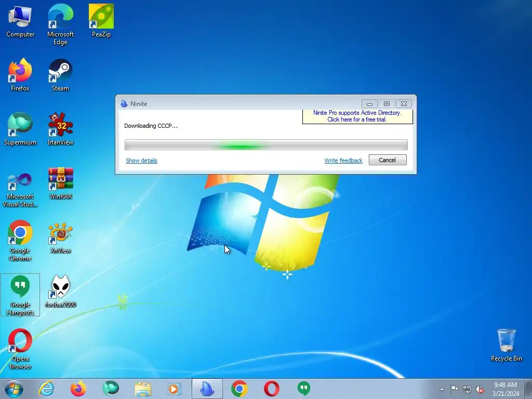The image size is (532, 399).
Task: Select the IrfanView desktop shortcut
Action: pos(60,129)
